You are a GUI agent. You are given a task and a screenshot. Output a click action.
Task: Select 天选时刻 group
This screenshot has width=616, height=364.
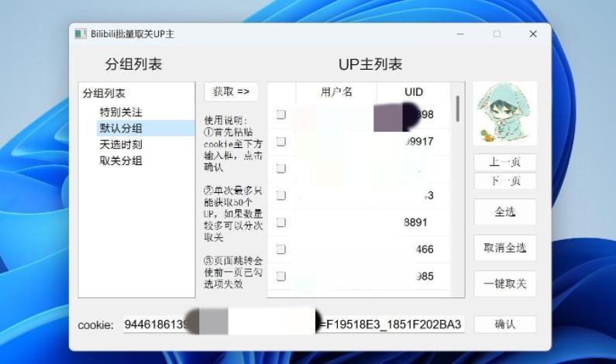point(121,145)
